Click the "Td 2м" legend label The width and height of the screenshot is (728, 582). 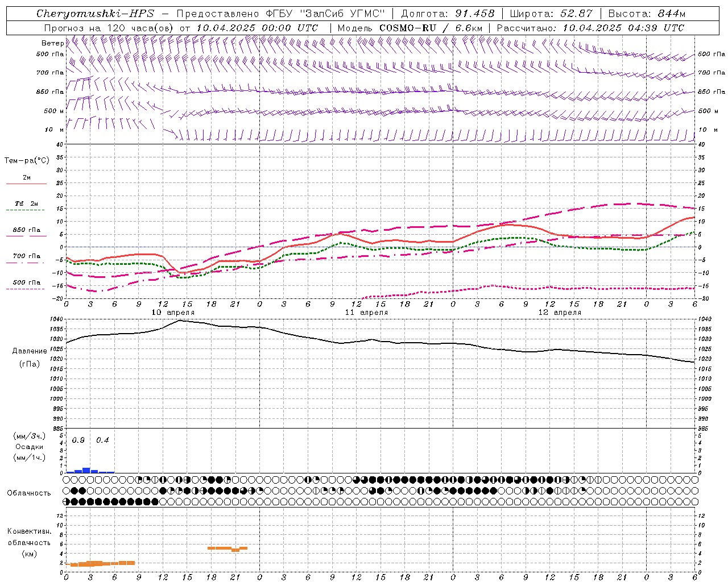pos(27,203)
